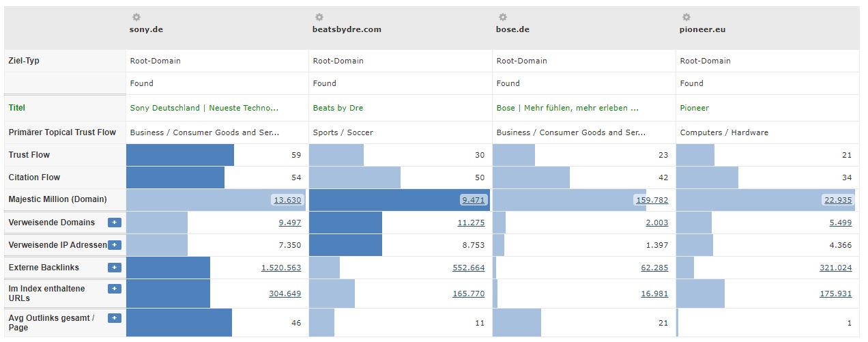Click Majestic Million value 22.935
The image size is (868, 342).
point(837,200)
